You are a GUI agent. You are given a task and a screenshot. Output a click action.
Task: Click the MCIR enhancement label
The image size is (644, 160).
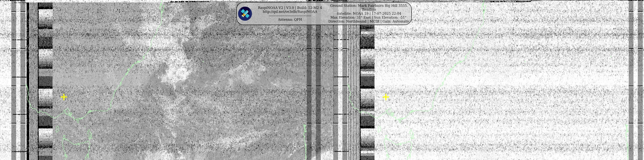374,22
